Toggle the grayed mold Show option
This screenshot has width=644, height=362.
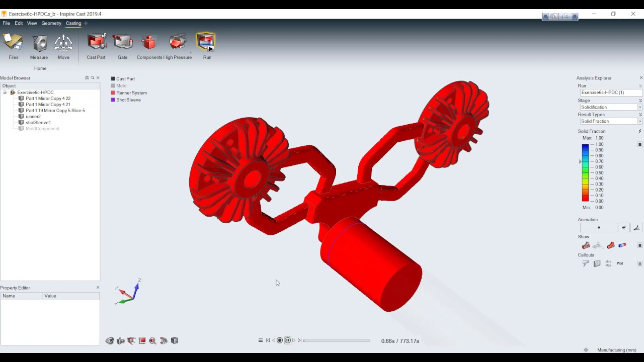pos(597,245)
